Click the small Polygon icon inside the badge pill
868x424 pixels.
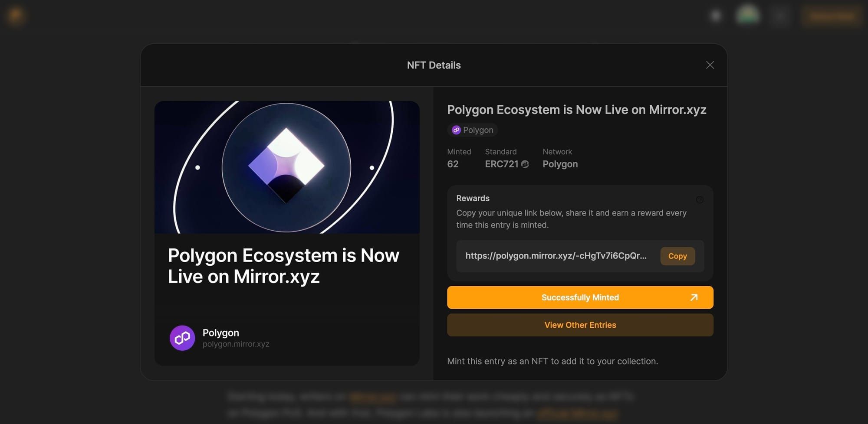[x=456, y=130]
